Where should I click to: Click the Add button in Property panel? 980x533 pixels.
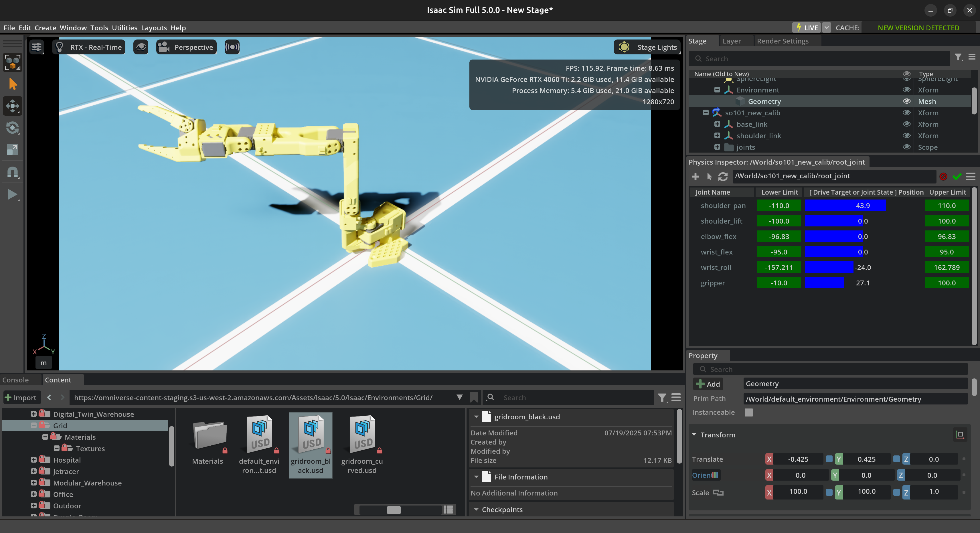click(708, 384)
